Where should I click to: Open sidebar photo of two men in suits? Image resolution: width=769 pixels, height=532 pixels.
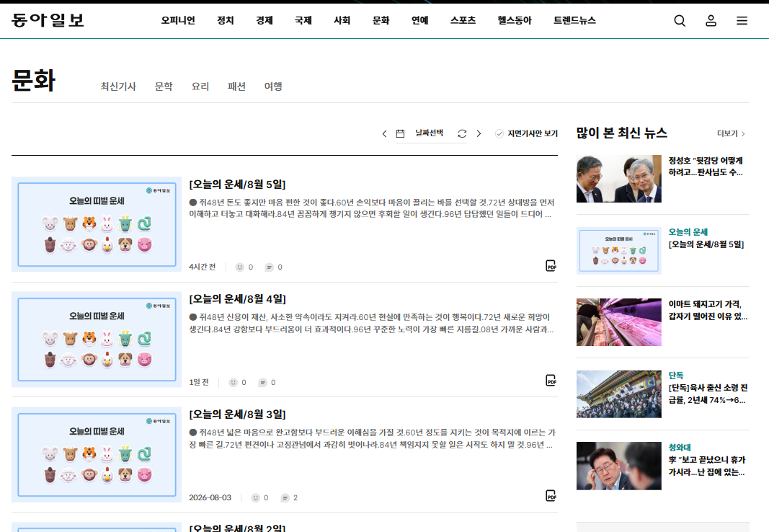[x=619, y=179]
